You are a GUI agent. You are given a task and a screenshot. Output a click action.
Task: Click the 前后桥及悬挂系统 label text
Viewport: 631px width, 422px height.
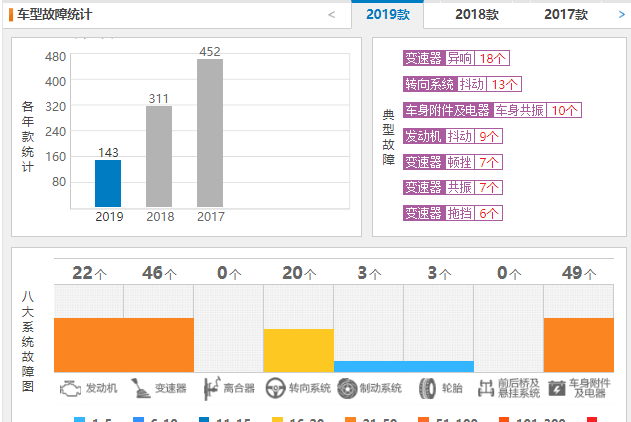(x=519, y=388)
